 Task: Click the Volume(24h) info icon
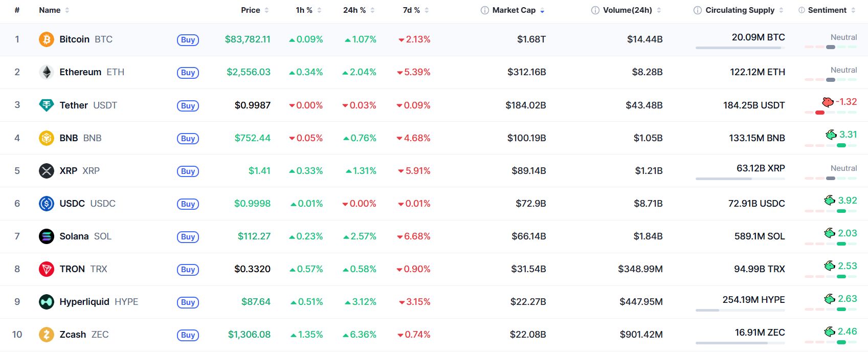coord(595,10)
